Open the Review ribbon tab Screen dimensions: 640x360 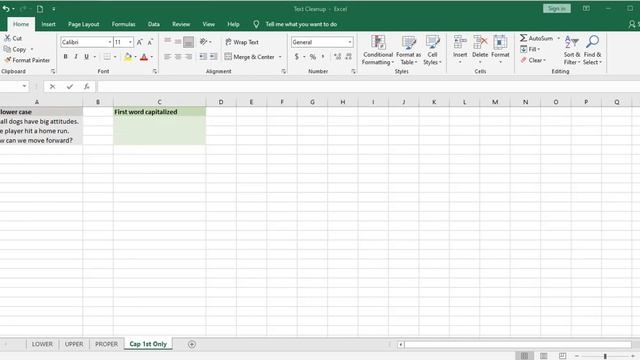point(181,24)
